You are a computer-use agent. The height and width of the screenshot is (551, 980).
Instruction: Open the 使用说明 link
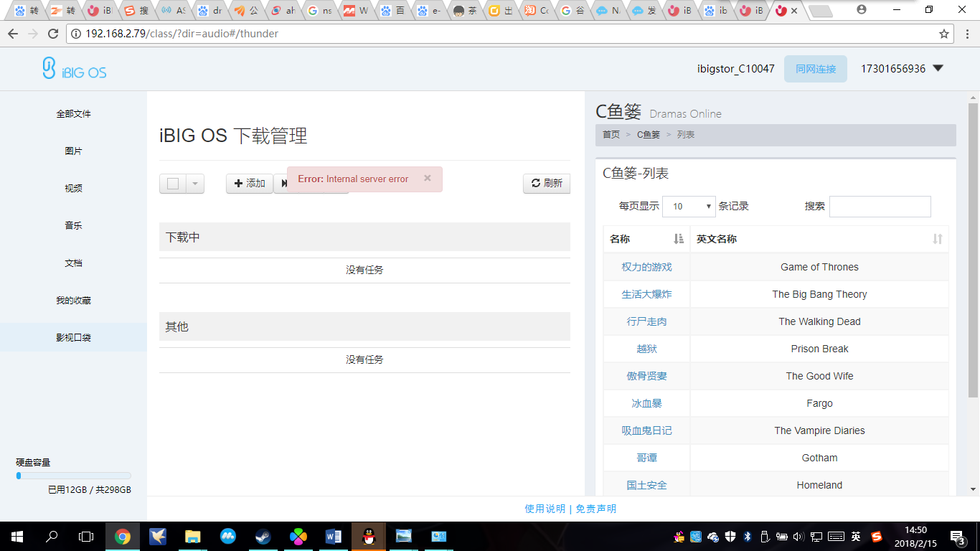[545, 509]
